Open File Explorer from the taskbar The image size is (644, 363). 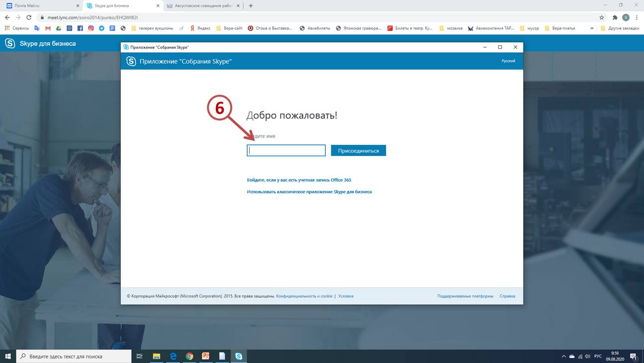click(156, 356)
